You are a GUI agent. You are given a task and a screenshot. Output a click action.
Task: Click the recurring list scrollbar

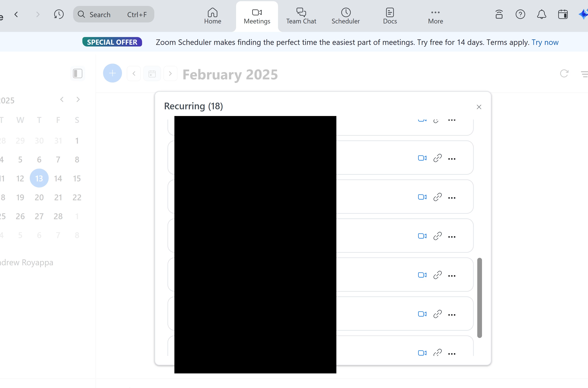[x=479, y=298]
